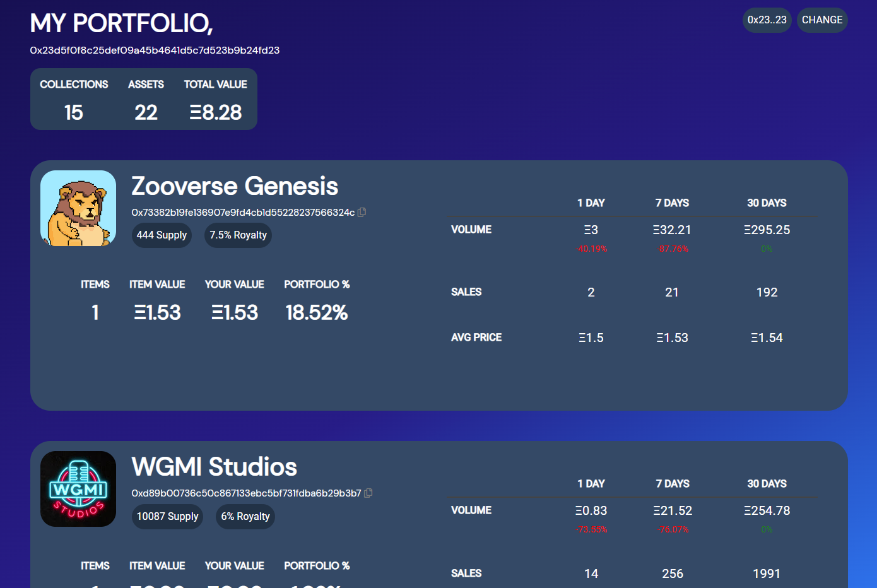Click Zooverse 7-day volume change percentage
877x588 pixels.
coord(672,249)
